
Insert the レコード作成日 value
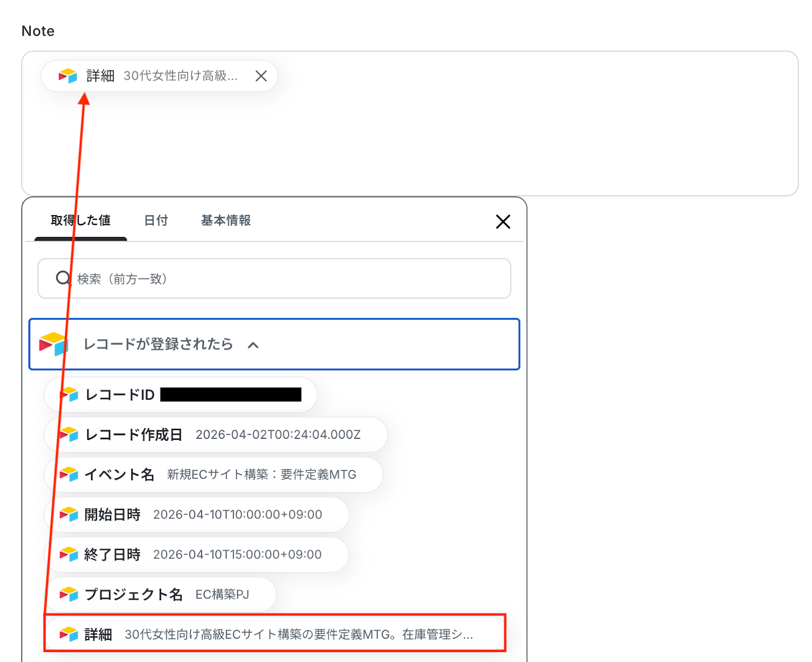(216, 435)
